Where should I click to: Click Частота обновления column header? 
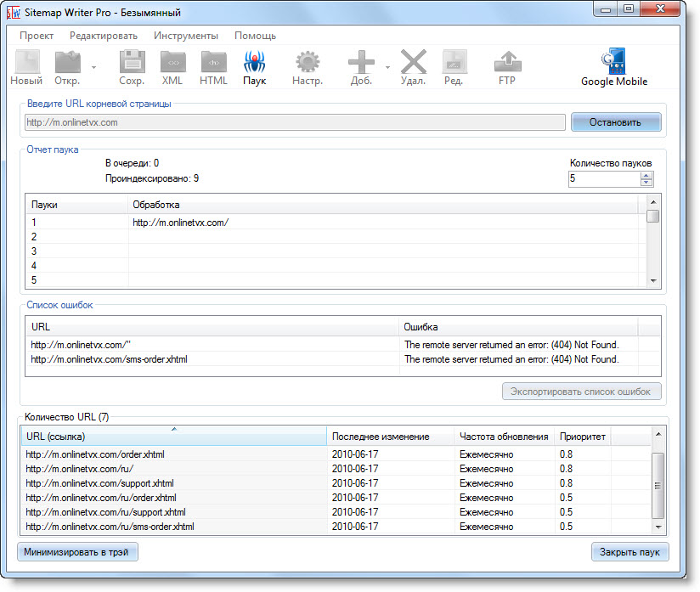pos(505,437)
